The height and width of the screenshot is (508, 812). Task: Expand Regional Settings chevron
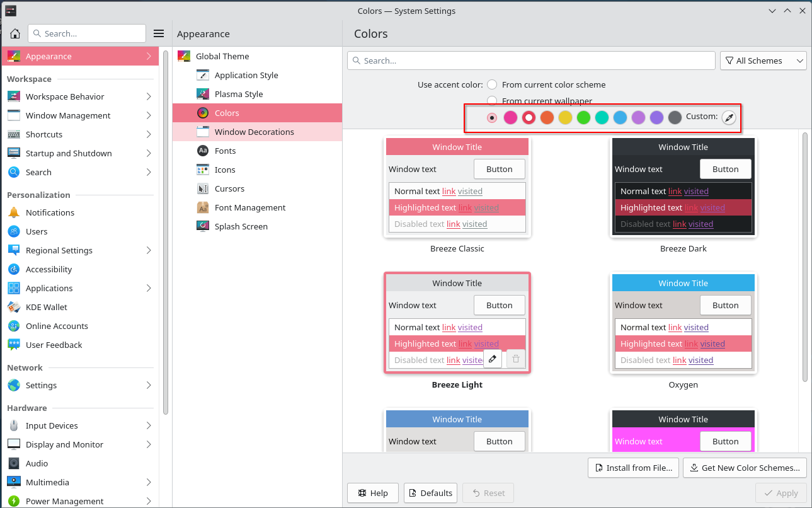pos(149,250)
